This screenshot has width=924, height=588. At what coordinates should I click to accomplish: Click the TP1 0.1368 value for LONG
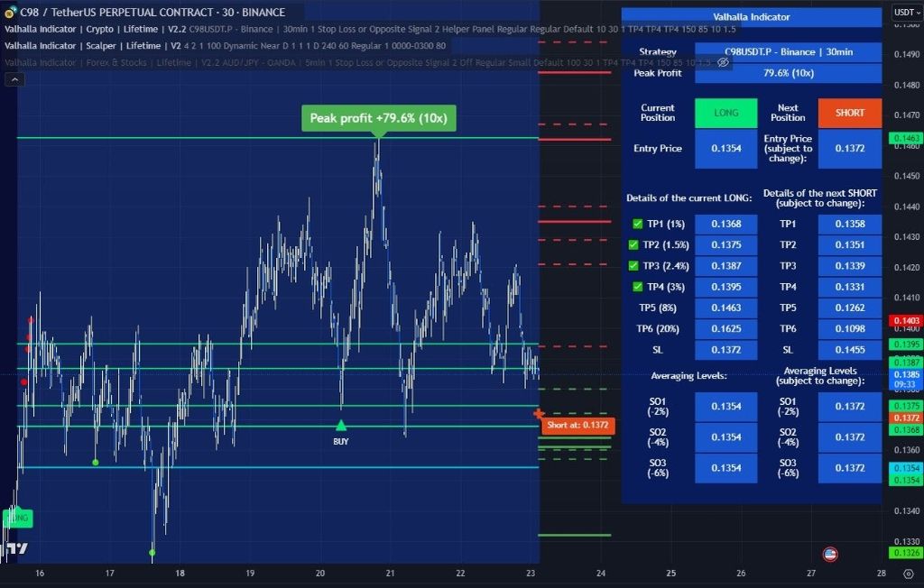[x=726, y=224]
